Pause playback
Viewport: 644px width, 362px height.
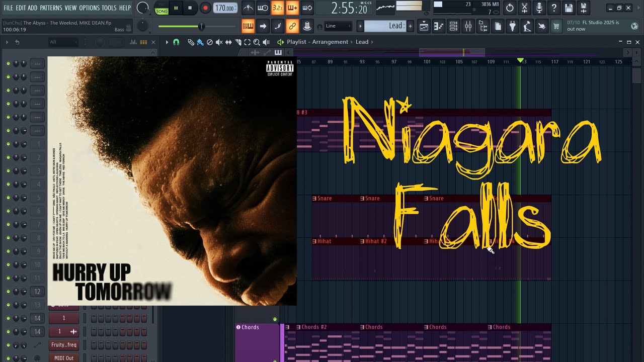pyautogui.click(x=176, y=8)
